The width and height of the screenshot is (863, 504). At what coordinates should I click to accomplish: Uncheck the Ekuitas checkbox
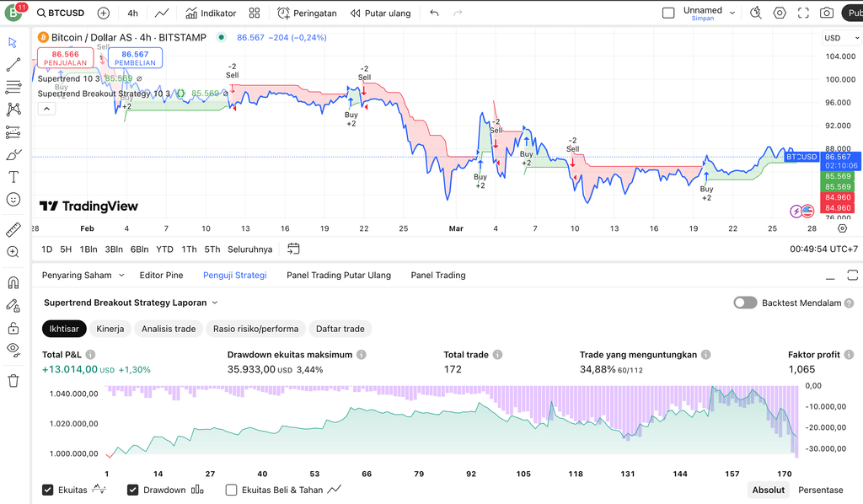tap(48, 490)
